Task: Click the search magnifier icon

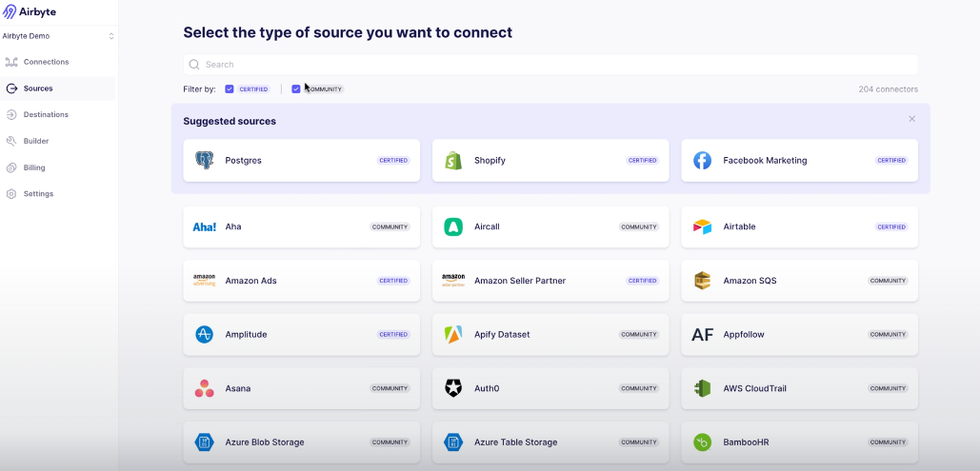Action: 193,65
